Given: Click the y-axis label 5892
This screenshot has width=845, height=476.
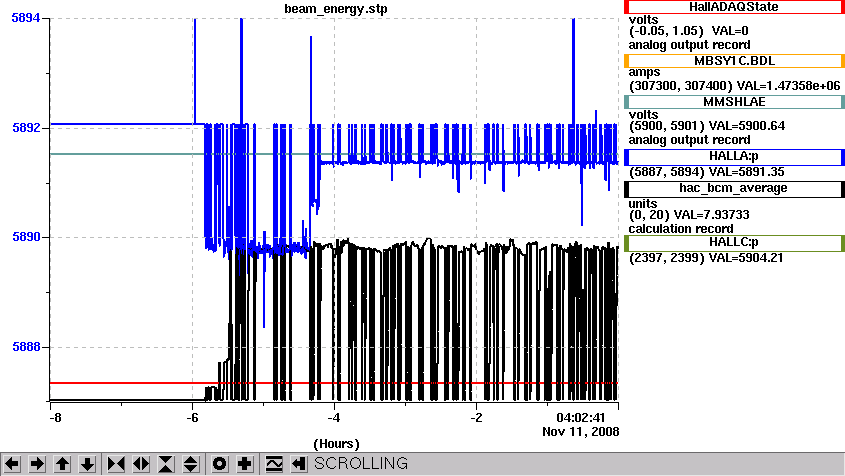Looking at the screenshot, I should tap(26, 128).
